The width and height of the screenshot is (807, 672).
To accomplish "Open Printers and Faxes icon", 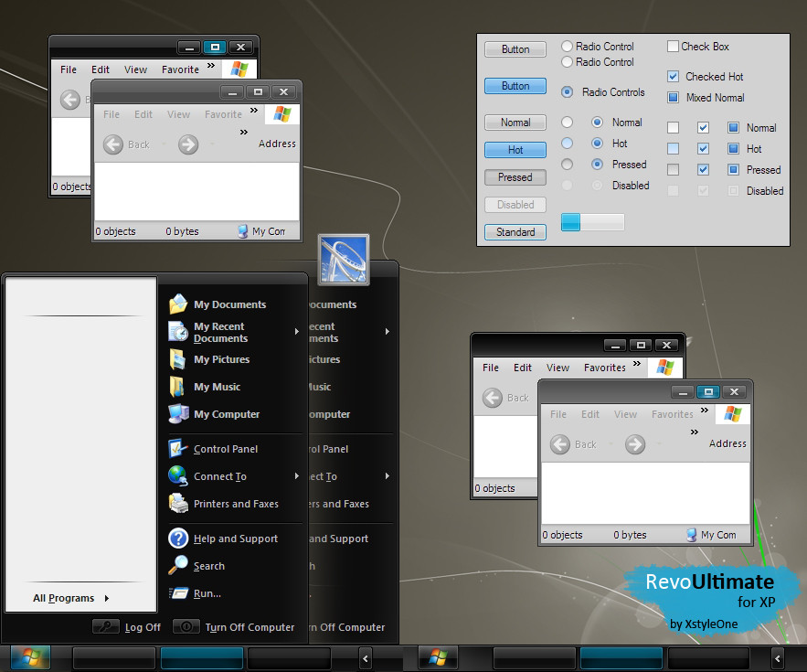I will (x=178, y=504).
